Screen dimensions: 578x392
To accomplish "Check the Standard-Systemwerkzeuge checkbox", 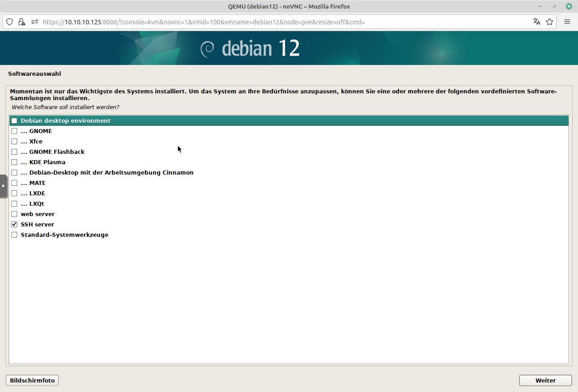I will point(14,235).
